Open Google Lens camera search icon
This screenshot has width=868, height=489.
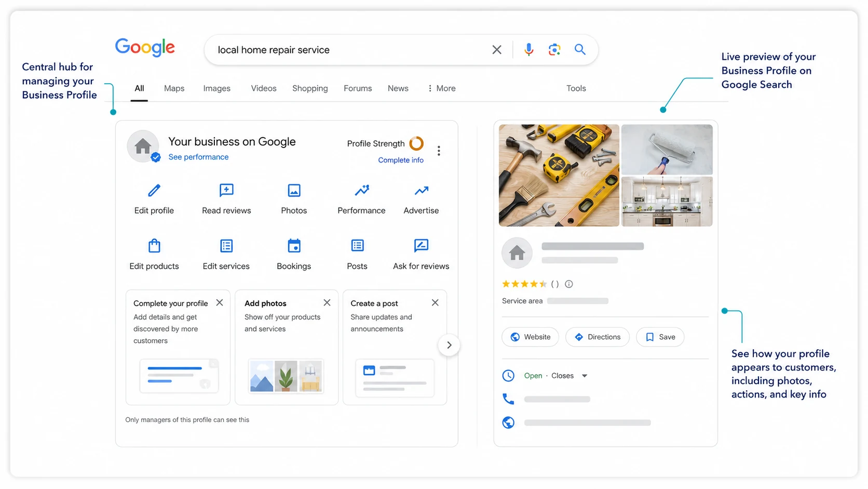point(554,49)
